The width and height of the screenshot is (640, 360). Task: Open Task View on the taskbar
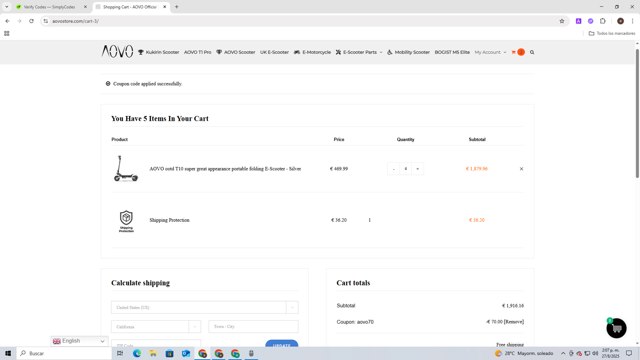[120, 353]
